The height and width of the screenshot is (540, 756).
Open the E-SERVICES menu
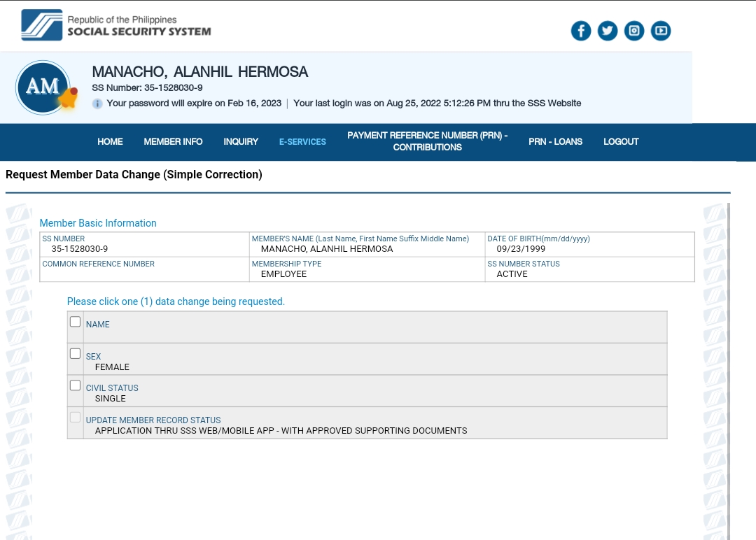coord(302,141)
